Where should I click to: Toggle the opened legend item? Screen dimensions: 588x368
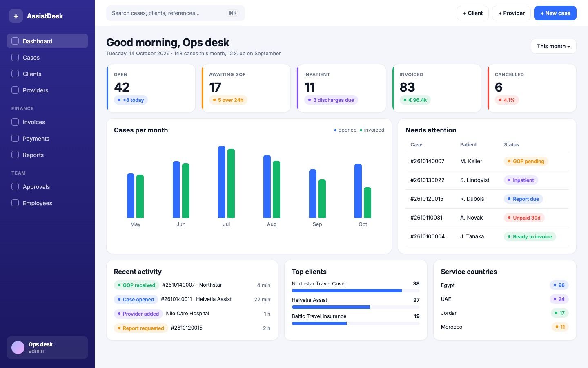click(345, 130)
